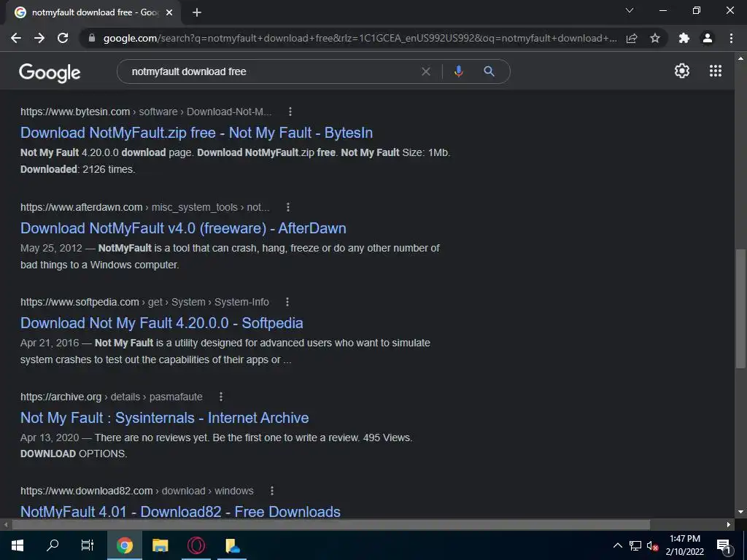Reload the Google search page

coord(63,38)
